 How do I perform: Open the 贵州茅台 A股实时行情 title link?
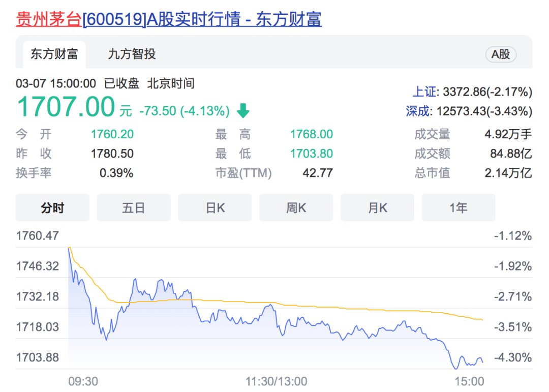168,19
